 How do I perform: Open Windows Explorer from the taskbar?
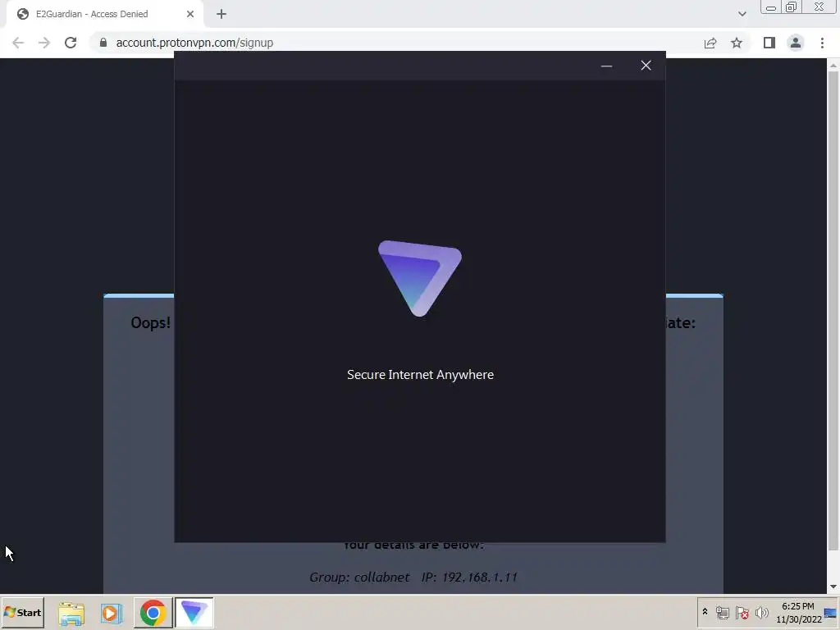point(71,613)
